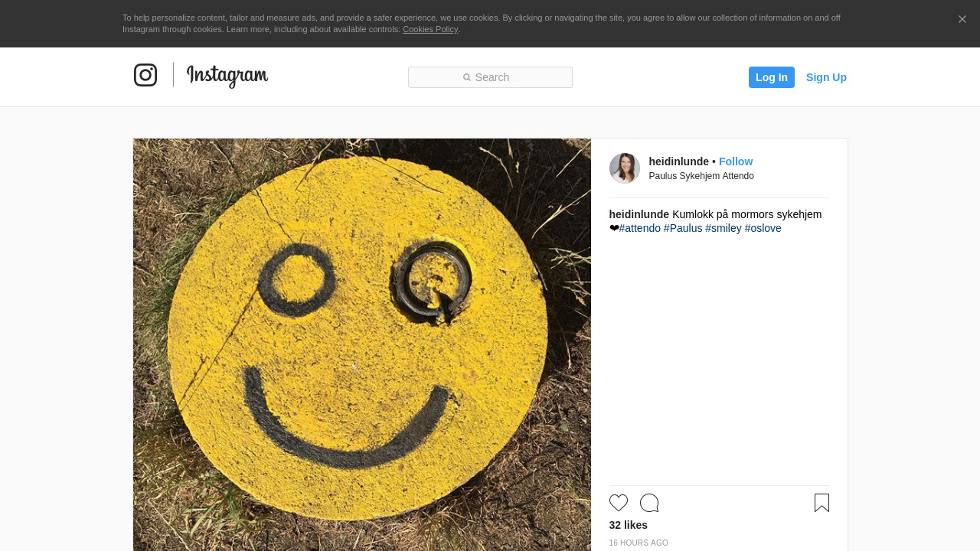Click the yellow smiley manhole photo

[362, 344]
